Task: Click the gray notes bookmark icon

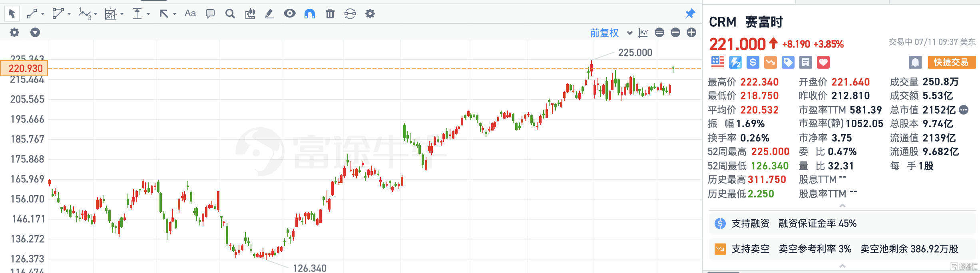Action: [x=806, y=62]
